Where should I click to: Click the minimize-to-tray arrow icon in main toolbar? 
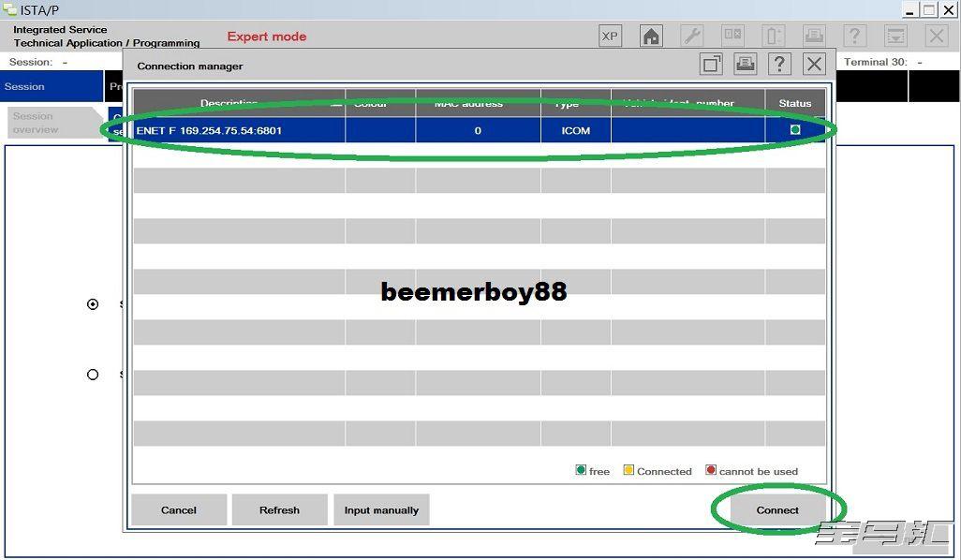coord(895,37)
